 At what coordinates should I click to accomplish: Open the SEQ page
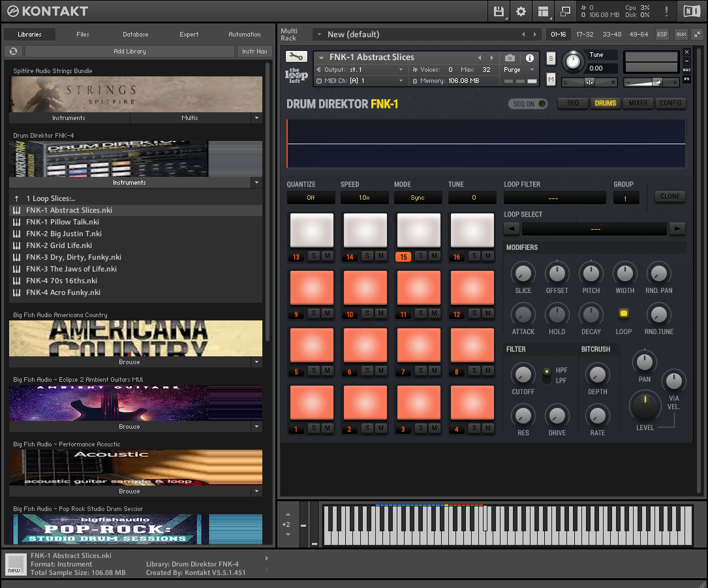tap(572, 103)
